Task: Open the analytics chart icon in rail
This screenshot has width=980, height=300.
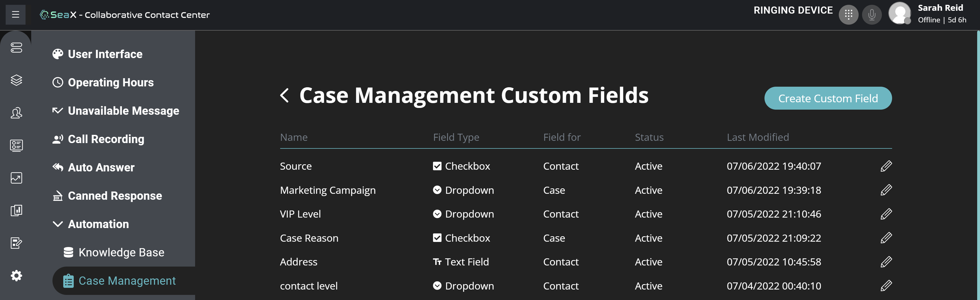Action: pyautogui.click(x=16, y=178)
